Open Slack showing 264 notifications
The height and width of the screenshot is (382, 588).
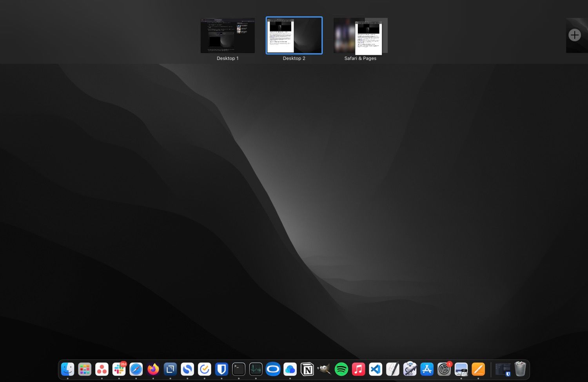coord(119,369)
